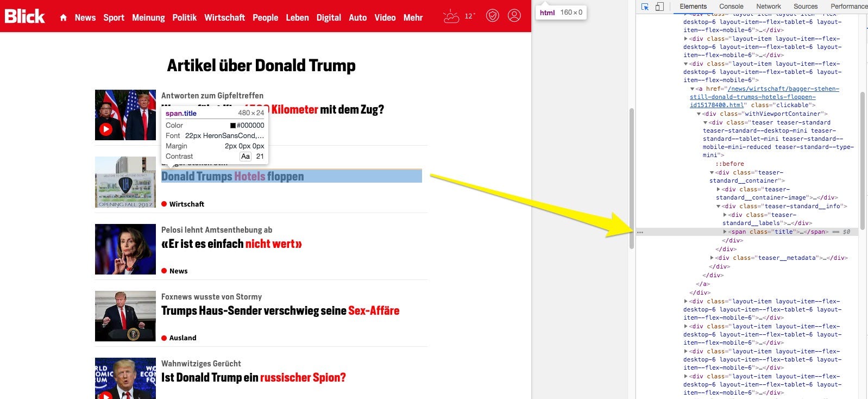Open the shield checkmark icon in header
The height and width of the screenshot is (399, 868).
[x=493, y=16]
